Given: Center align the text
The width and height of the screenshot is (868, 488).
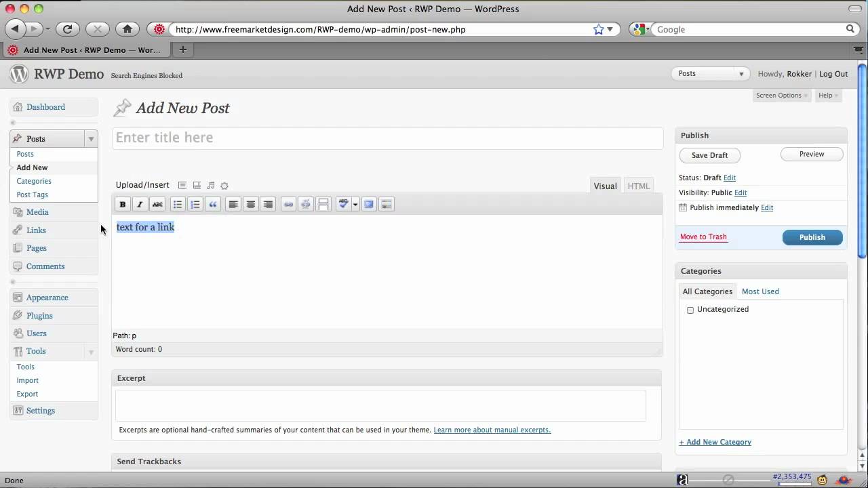Looking at the screenshot, I should (x=251, y=204).
